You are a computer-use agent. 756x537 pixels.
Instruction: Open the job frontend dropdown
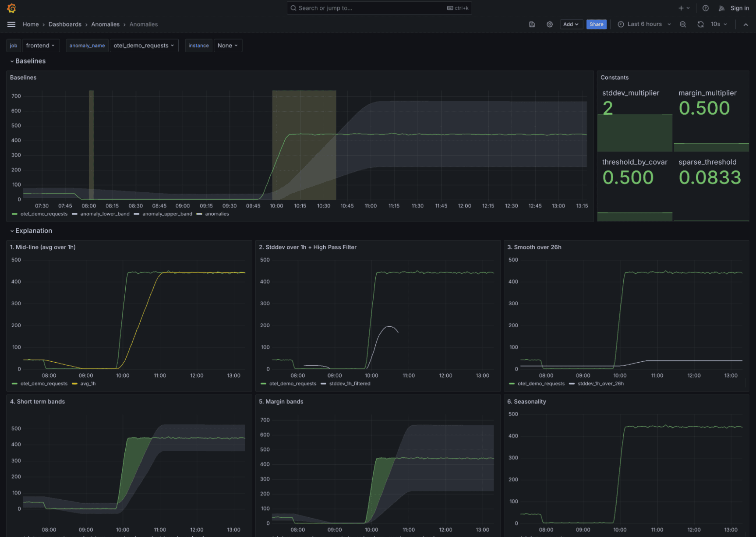click(41, 45)
